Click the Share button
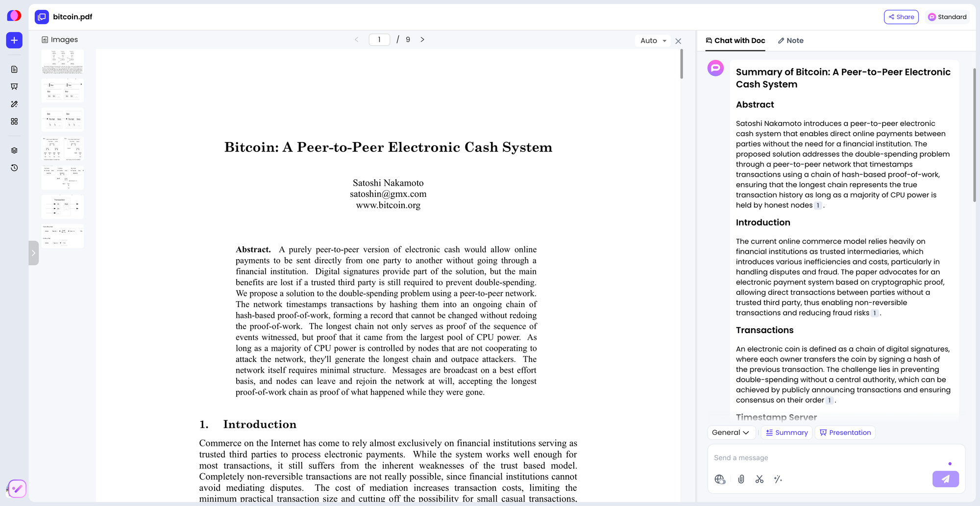 (x=901, y=17)
